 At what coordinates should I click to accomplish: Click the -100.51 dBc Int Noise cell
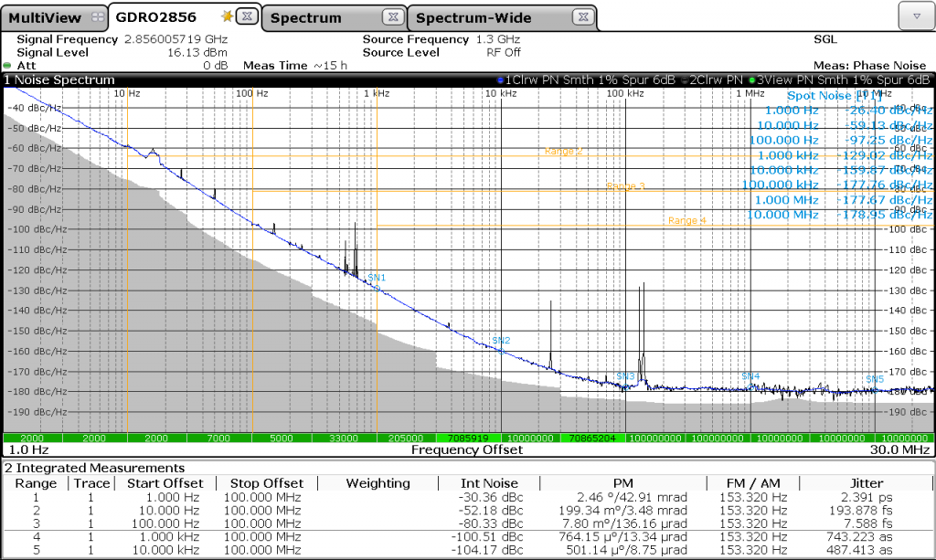click(487, 537)
